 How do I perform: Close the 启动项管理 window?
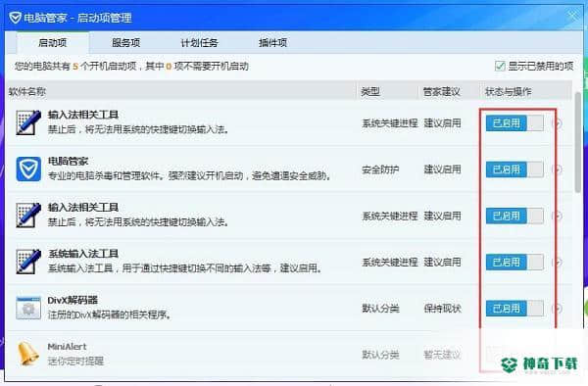(x=573, y=16)
